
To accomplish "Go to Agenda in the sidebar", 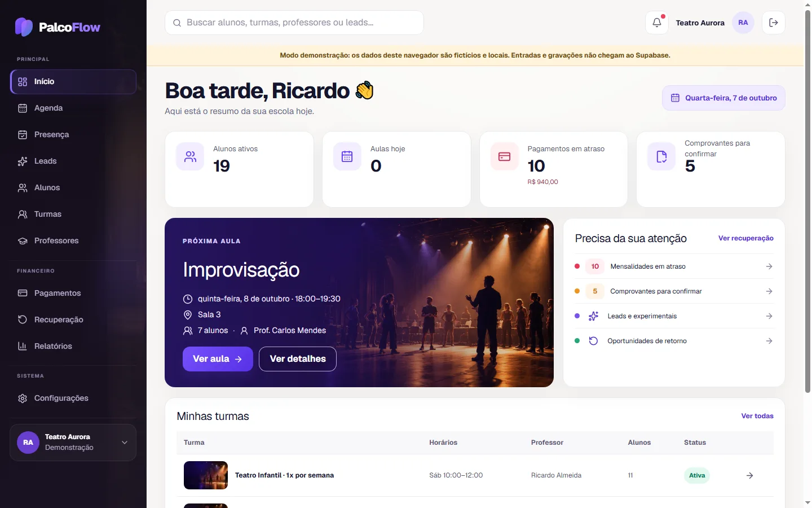I will (x=73, y=108).
